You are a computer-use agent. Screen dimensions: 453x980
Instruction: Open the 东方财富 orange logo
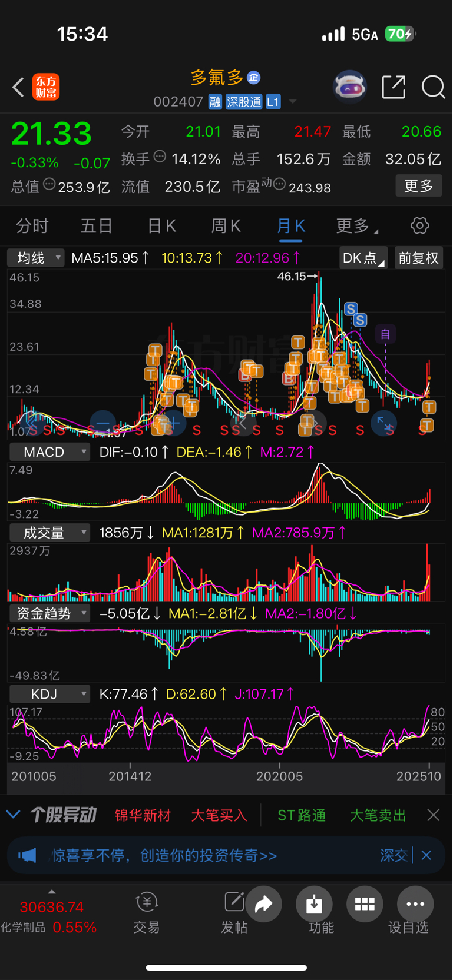(46, 87)
